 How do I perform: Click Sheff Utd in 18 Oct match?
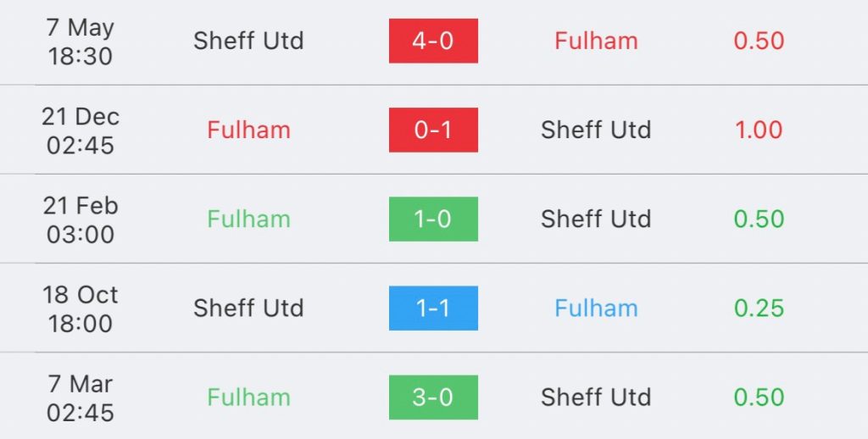248,308
